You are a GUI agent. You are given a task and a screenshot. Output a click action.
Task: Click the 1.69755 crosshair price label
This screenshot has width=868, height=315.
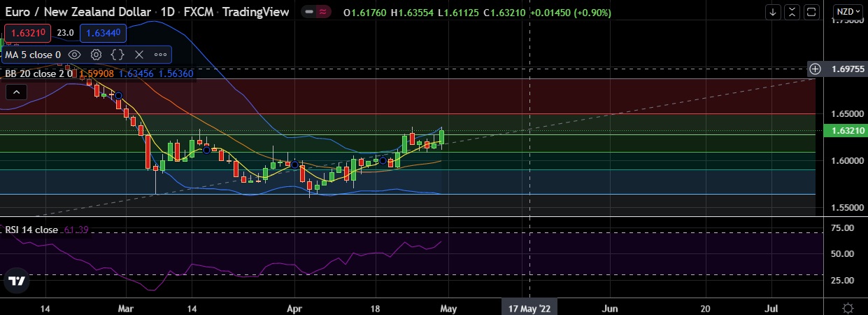click(x=845, y=69)
